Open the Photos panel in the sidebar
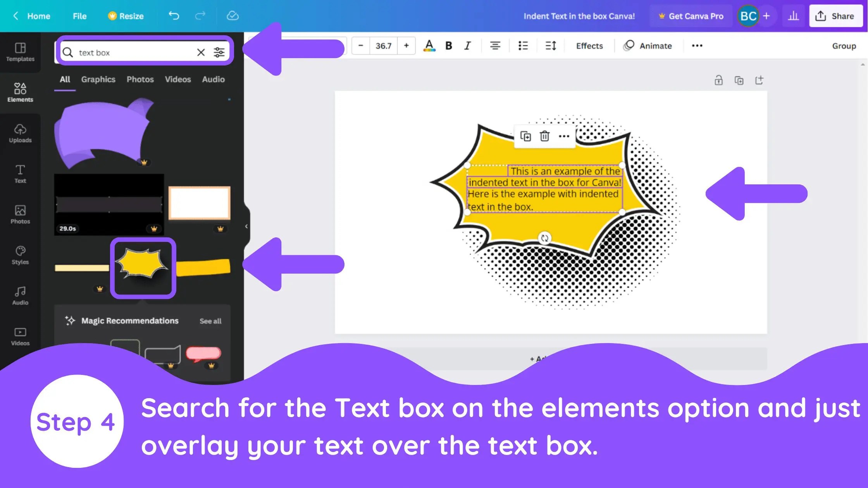 20,214
